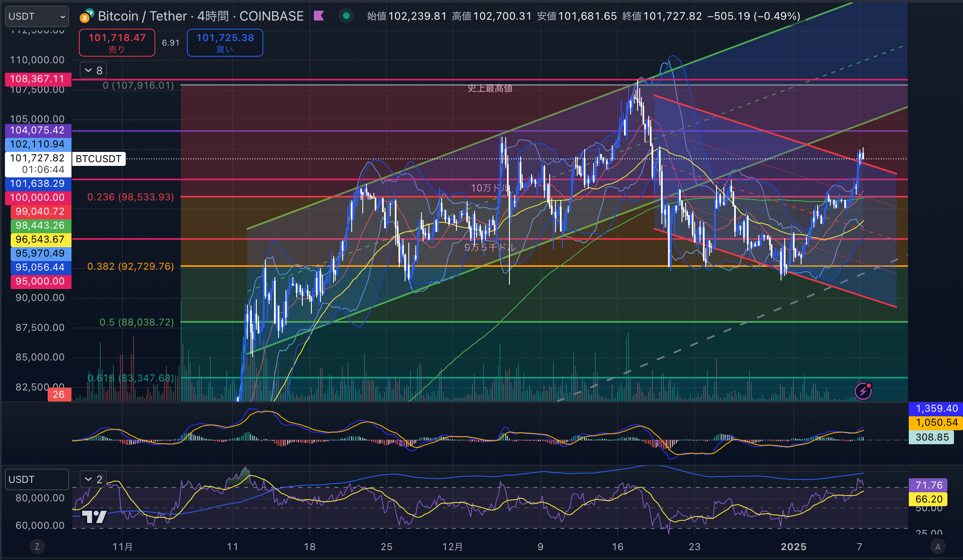Expand the lower pane's 2 indicators legend
Viewport: 963px width, 560px height.
93,479
